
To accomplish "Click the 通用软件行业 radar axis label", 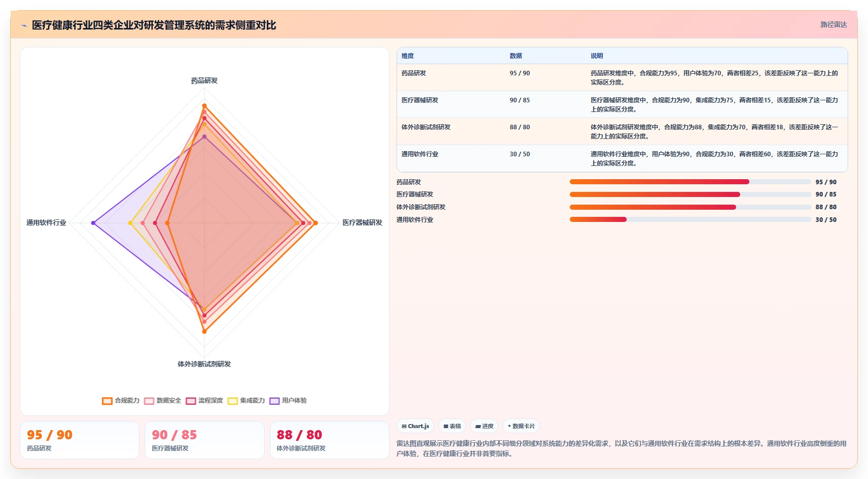I will [x=46, y=222].
